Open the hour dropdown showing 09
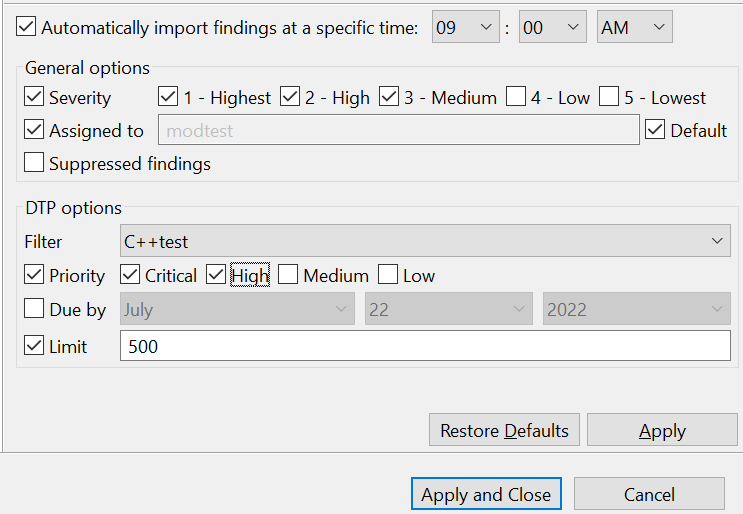743x514 pixels. (x=465, y=27)
